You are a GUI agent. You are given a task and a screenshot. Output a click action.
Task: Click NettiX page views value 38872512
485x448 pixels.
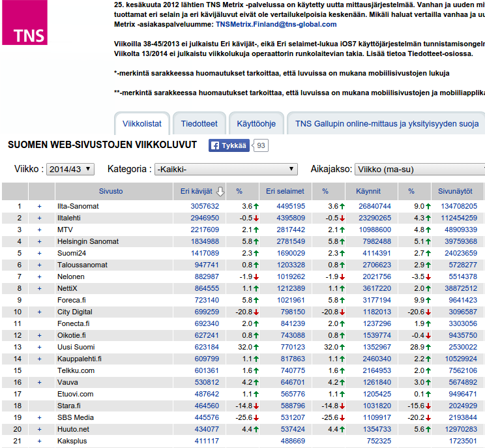[461, 289]
